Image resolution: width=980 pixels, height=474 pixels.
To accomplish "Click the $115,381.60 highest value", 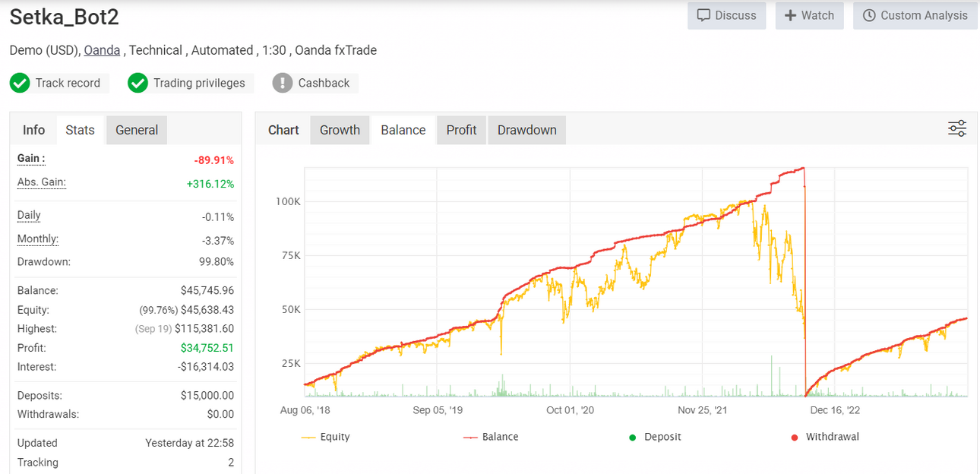I will click(x=204, y=329).
